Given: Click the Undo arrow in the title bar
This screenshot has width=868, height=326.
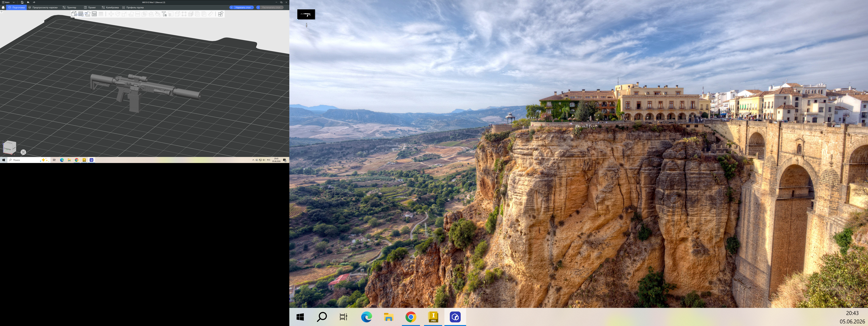Looking at the screenshot, I should (x=28, y=2).
